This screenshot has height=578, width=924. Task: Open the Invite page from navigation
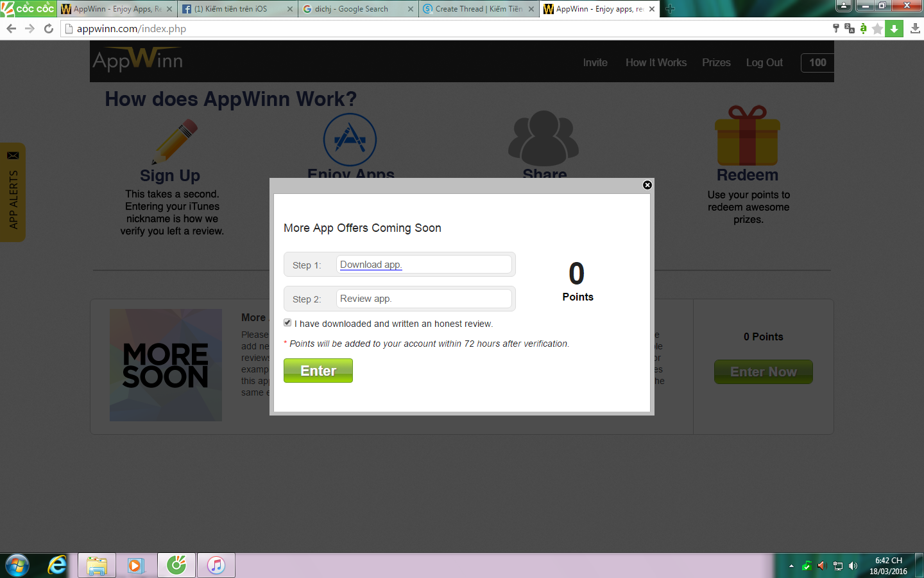coord(595,62)
